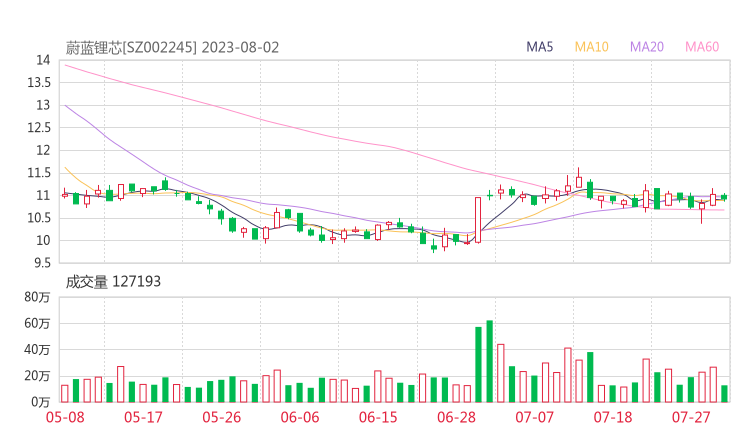Click the 05-08 date label
The height and width of the screenshot is (440, 740).
(65, 417)
